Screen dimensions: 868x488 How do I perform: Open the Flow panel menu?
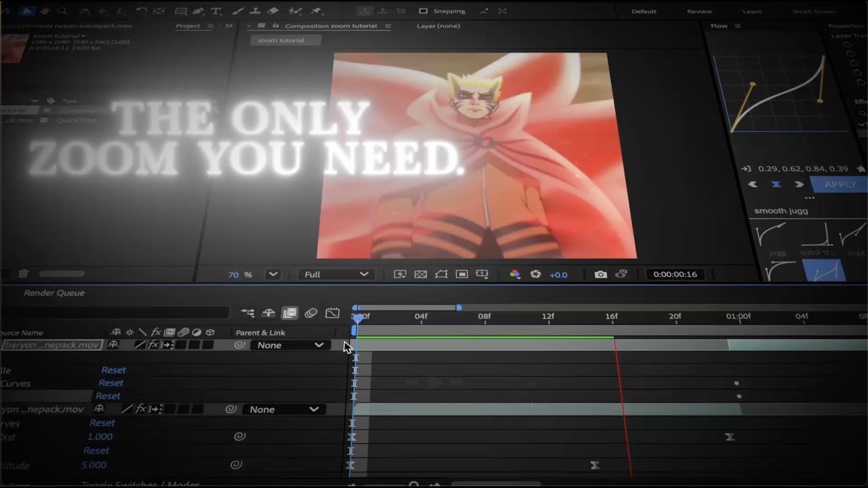737,26
